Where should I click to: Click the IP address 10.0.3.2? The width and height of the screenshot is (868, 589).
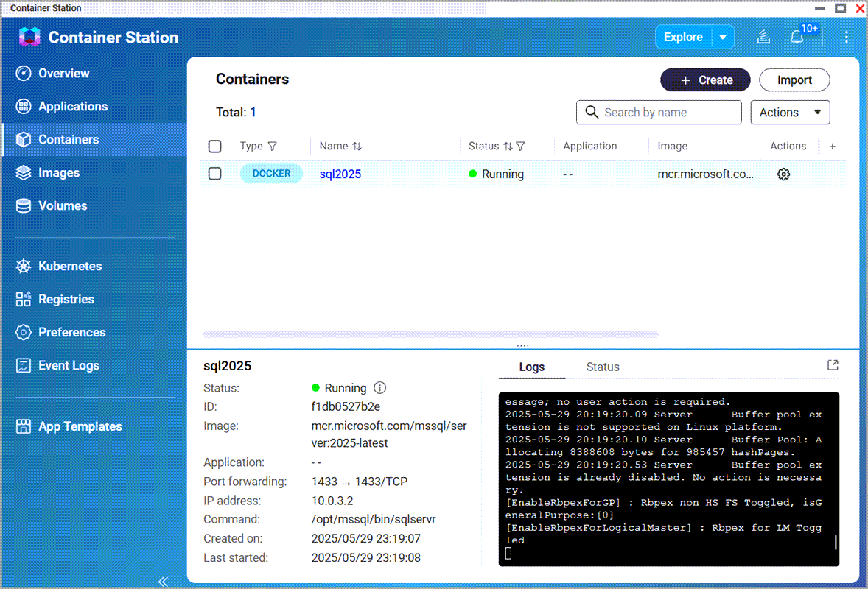(x=332, y=501)
